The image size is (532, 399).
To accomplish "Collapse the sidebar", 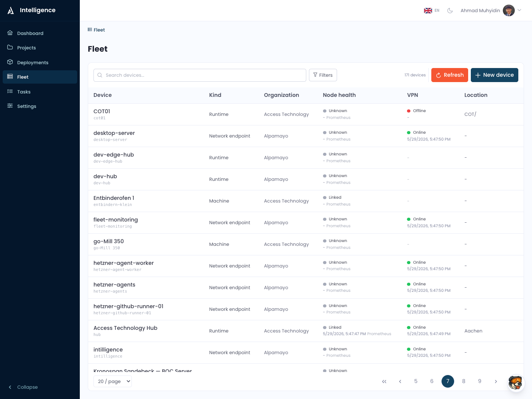I will pyautogui.click(x=23, y=387).
